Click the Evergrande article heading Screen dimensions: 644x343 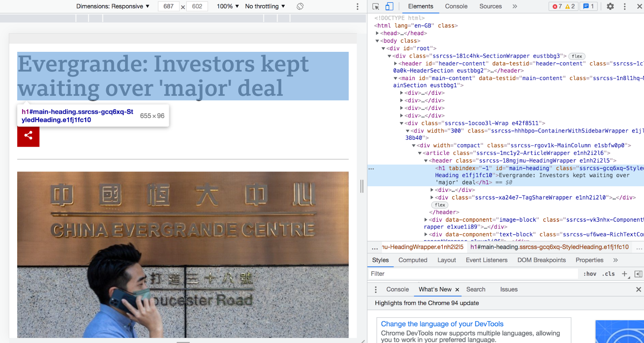183,76
